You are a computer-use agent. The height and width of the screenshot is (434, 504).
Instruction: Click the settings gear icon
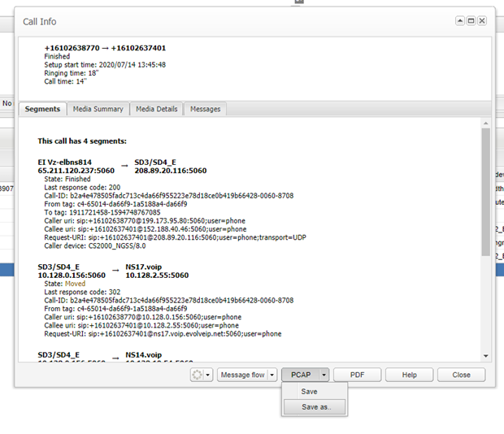coord(195,375)
